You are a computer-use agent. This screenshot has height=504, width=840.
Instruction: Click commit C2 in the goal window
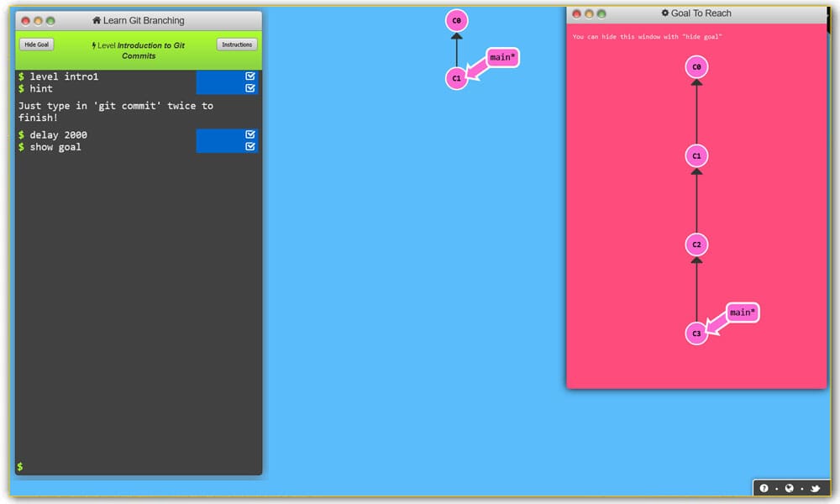[x=696, y=244]
